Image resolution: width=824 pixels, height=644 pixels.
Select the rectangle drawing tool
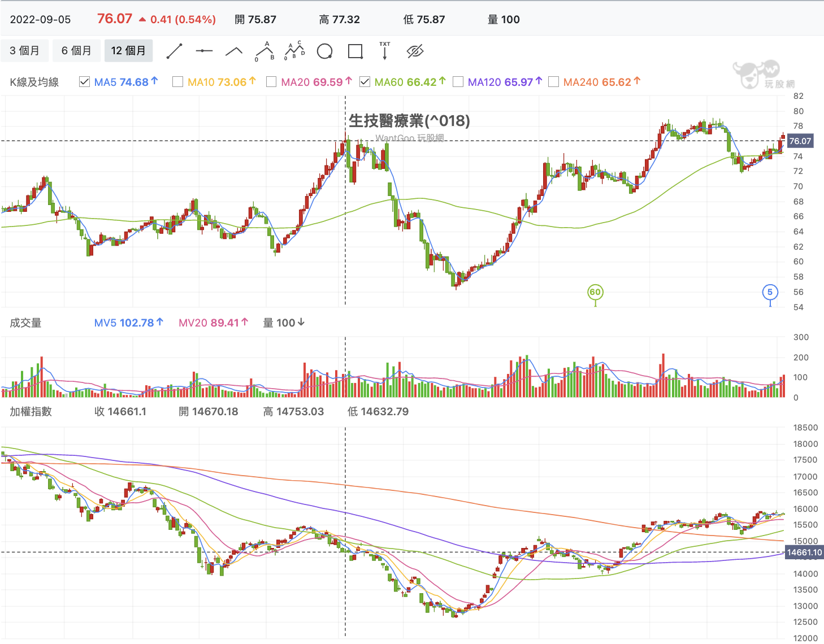355,51
